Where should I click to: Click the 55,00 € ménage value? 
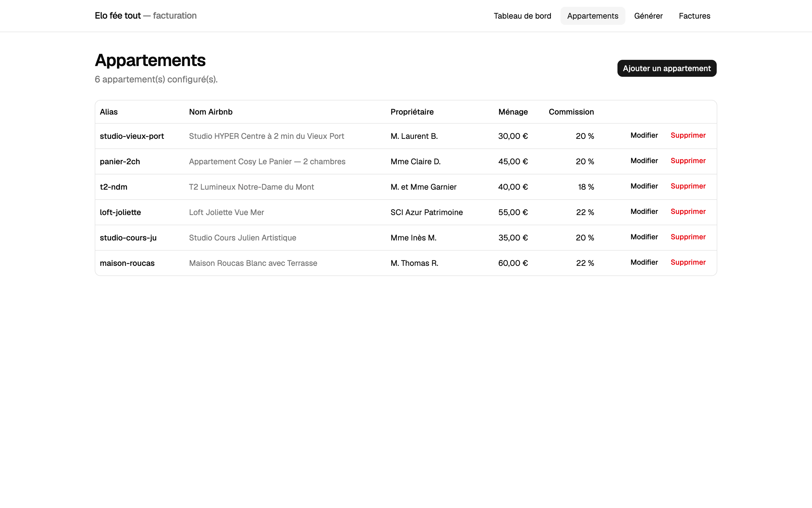pos(513,212)
